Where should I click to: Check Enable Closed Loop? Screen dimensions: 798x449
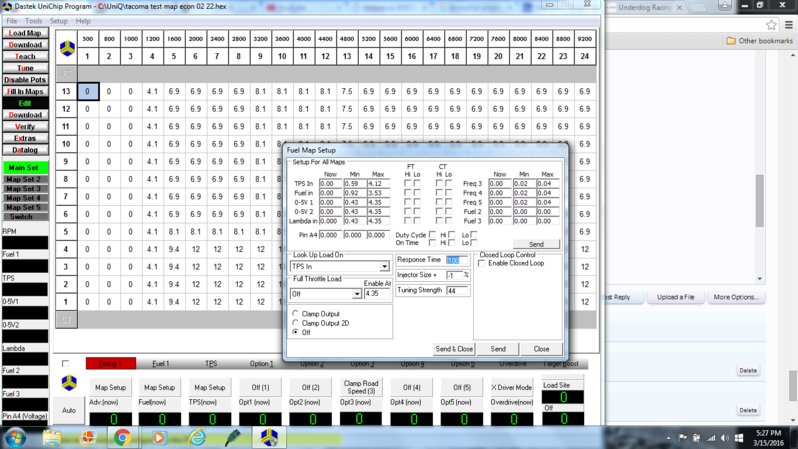481,263
